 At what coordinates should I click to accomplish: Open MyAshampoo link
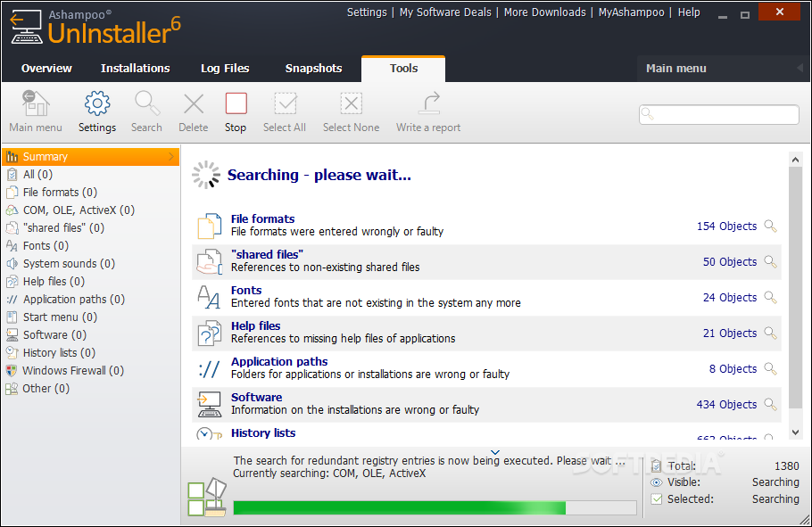631,12
